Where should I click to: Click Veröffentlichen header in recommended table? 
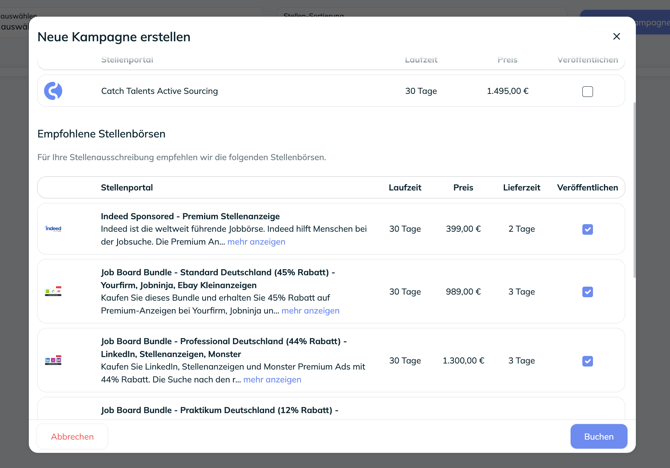[x=588, y=188]
